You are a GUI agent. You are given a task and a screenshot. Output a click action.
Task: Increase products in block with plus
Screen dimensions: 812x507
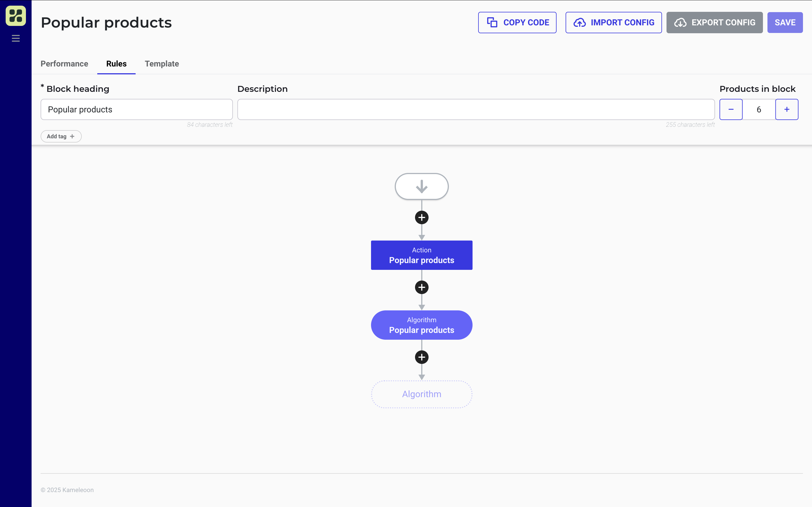[787, 109]
